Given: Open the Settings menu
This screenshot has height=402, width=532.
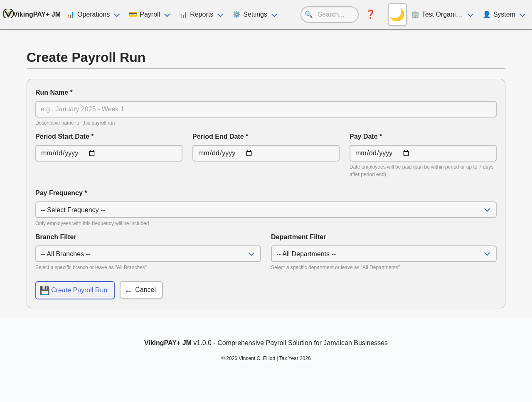Looking at the screenshot, I should [255, 15].
